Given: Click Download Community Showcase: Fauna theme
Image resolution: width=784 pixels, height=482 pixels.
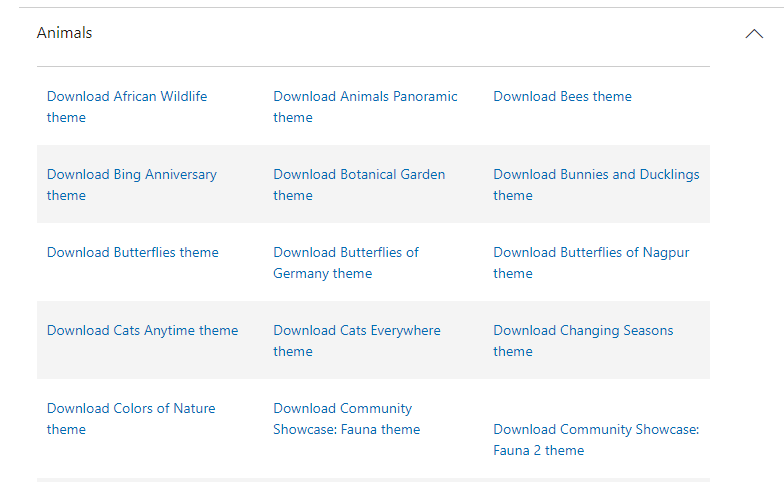Looking at the screenshot, I should (346, 418).
